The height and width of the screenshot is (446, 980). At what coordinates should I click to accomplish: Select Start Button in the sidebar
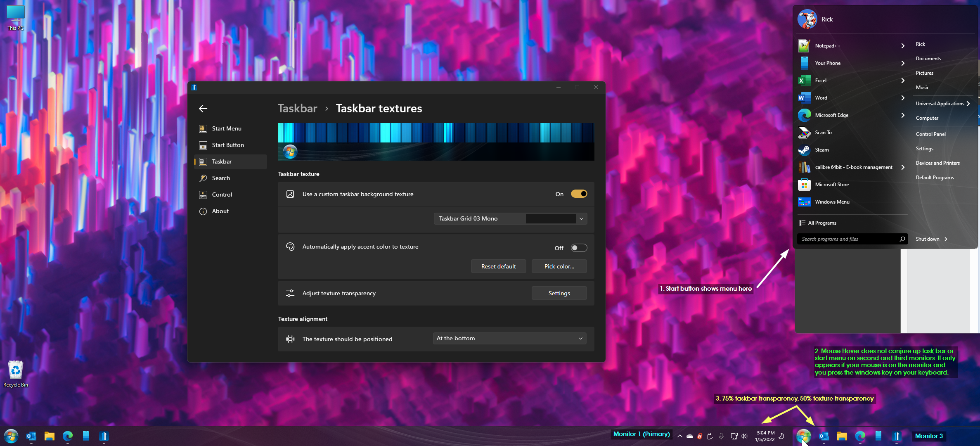click(x=228, y=145)
